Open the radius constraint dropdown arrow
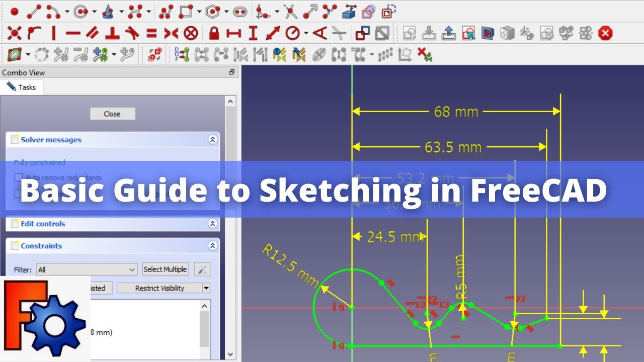 pyautogui.click(x=305, y=34)
